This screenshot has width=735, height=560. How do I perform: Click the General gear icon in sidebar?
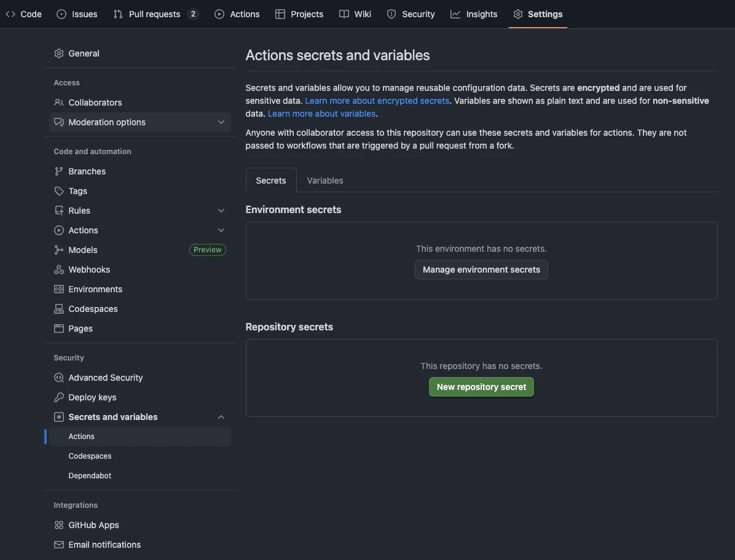pyautogui.click(x=58, y=53)
